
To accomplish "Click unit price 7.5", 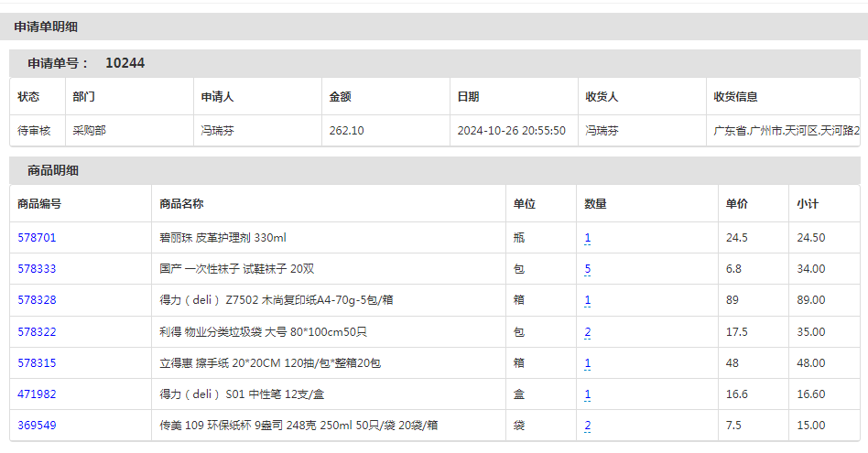I will click(x=733, y=426).
